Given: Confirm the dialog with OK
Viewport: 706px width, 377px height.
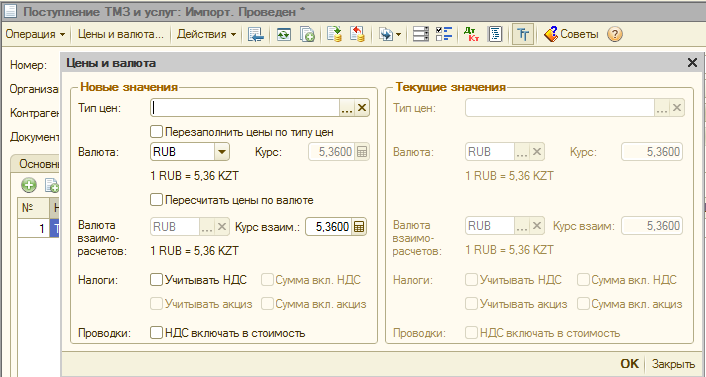Looking at the screenshot, I should coord(629,363).
